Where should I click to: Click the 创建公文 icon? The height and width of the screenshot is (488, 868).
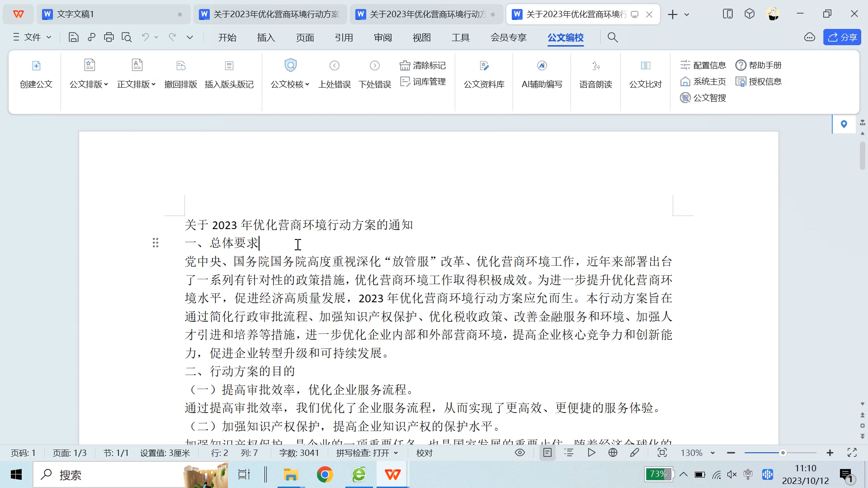click(36, 66)
